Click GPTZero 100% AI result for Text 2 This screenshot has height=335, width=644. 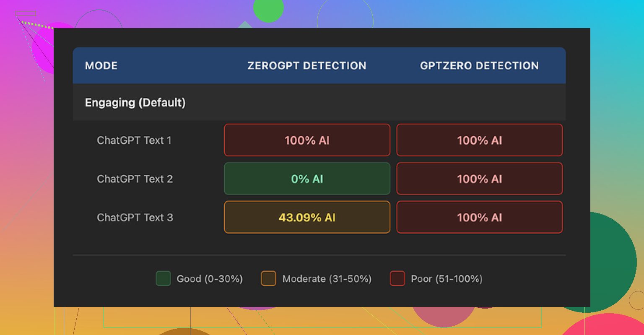point(479,179)
